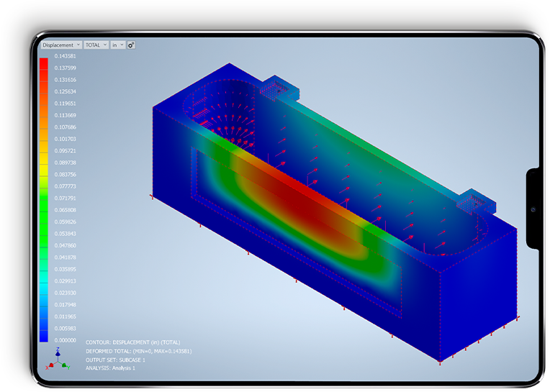This screenshot has height=392, width=550.
Task: Click the green Y axis of the triad
Action: (x=63, y=364)
